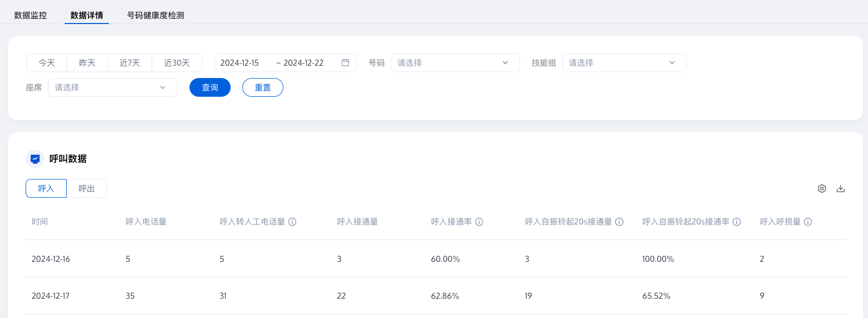The image size is (868, 318).
Task: Open the date range calendar icon
Action: click(x=345, y=63)
